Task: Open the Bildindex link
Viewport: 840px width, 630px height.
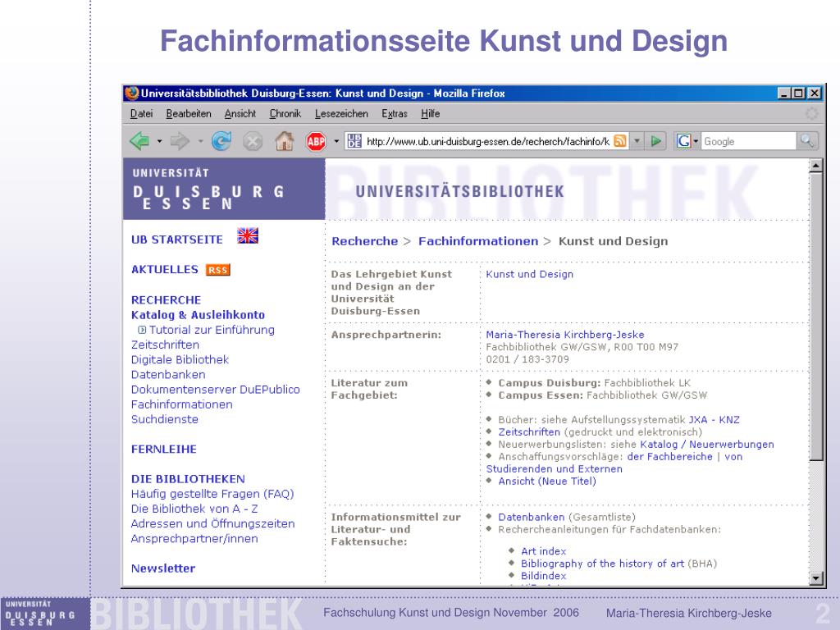Action: click(543, 576)
